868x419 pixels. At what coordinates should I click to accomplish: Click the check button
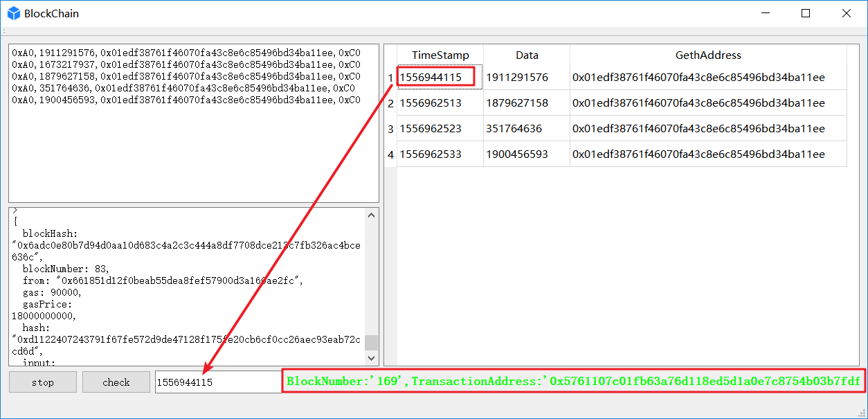[116, 382]
